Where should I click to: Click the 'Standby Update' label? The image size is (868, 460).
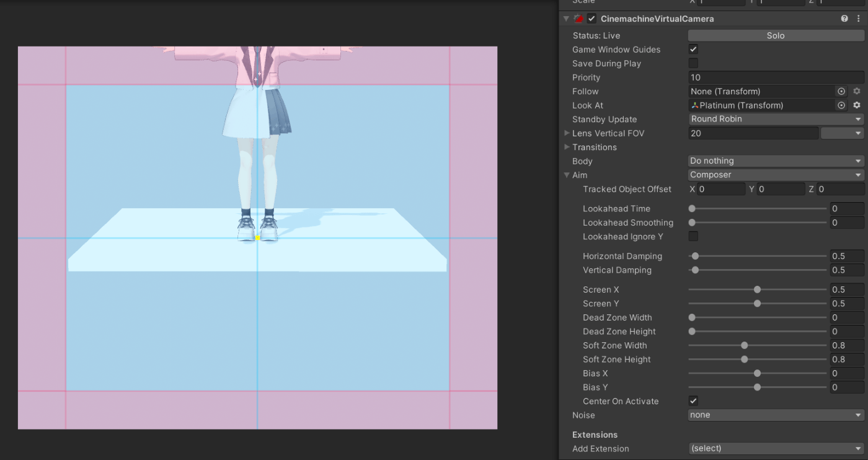[604, 119]
